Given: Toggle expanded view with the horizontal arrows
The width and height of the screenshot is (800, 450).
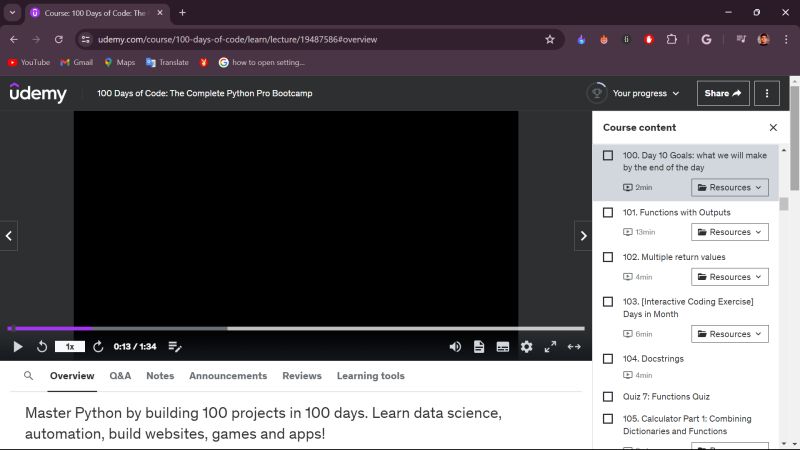Looking at the screenshot, I should 574,347.
